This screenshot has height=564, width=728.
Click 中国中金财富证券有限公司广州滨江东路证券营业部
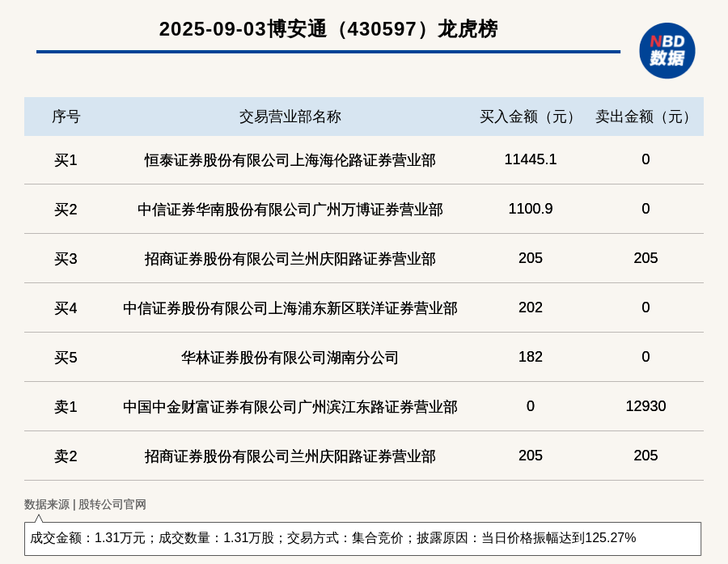click(x=290, y=407)
